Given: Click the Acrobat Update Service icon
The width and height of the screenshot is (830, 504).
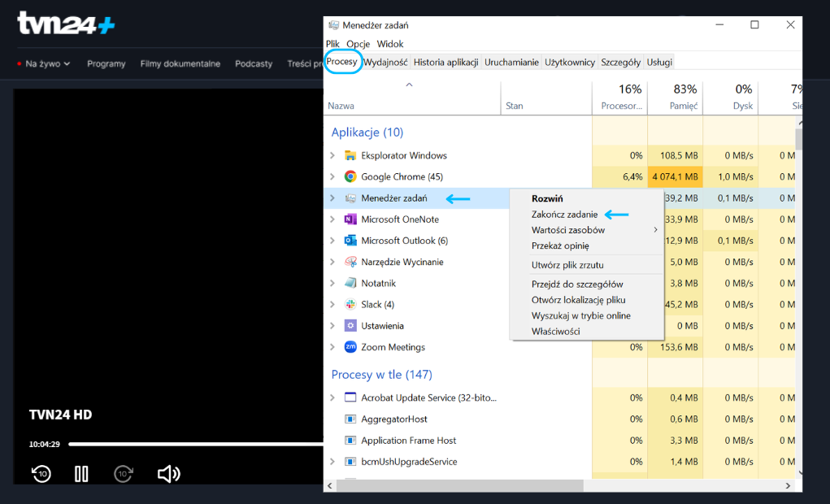Looking at the screenshot, I should [350, 398].
